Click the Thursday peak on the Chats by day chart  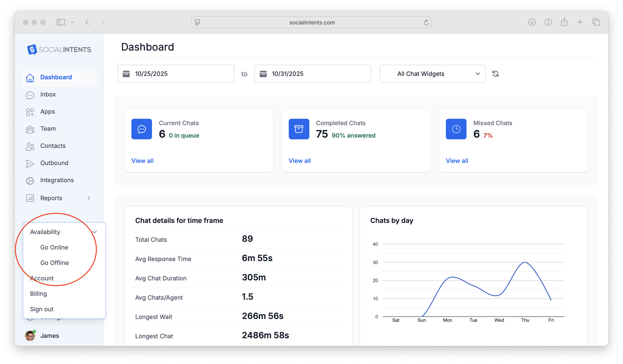tap(525, 262)
